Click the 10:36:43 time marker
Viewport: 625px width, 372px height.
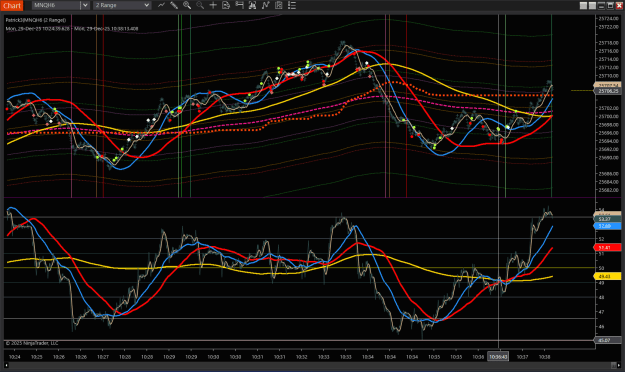point(498,357)
